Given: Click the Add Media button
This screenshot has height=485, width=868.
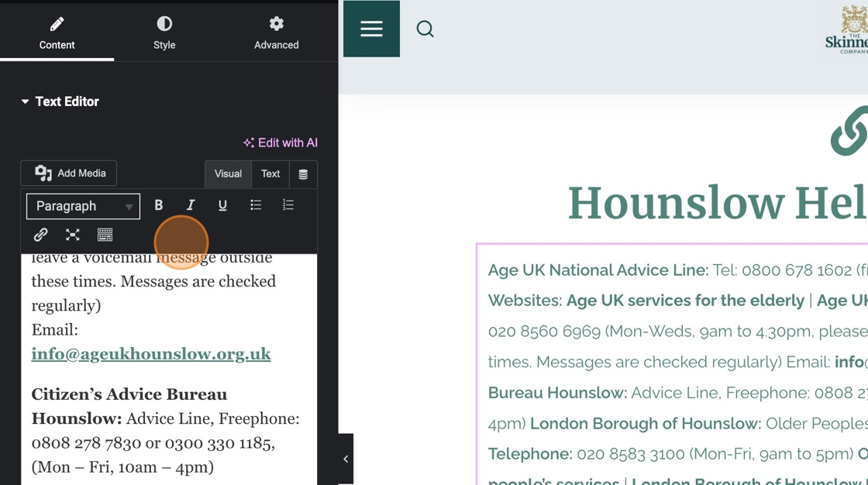Looking at the screenshot, I should coord(69,174).
